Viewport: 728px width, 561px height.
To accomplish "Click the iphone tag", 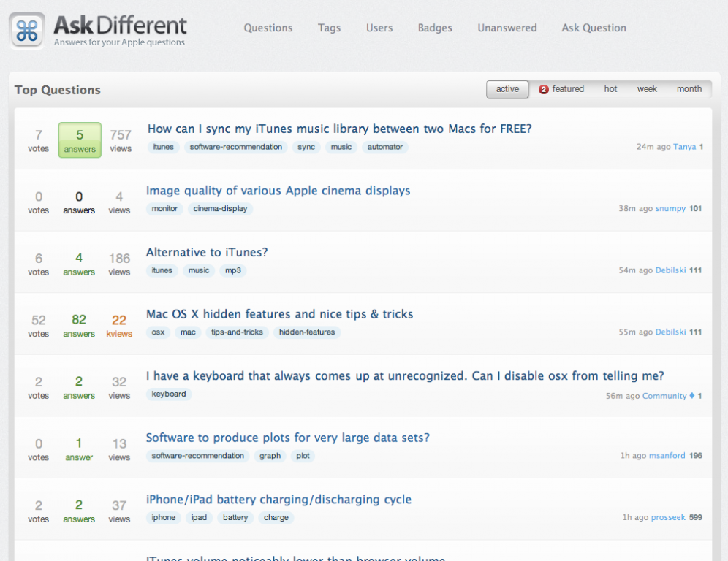I will click(164, 517).
